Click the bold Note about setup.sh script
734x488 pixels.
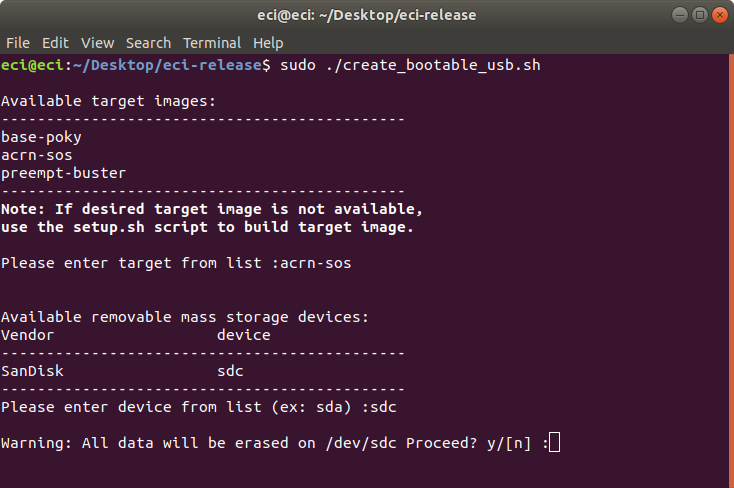[212, 218]
